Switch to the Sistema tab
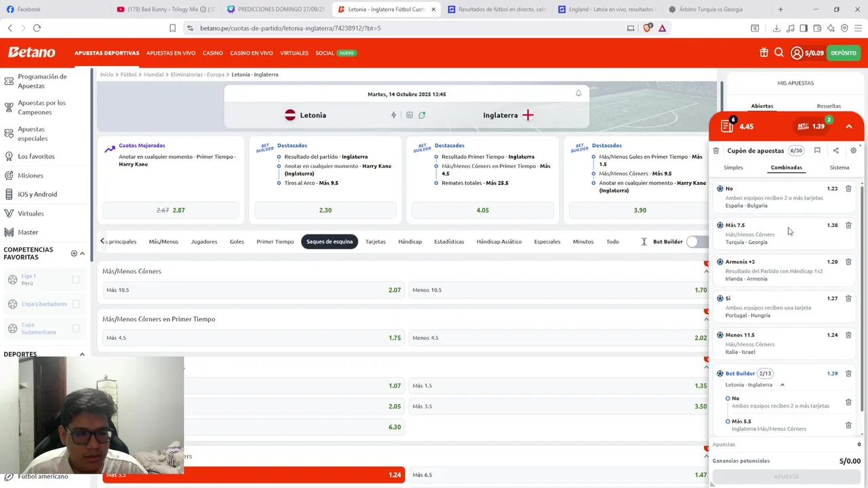 coord(839,167)
